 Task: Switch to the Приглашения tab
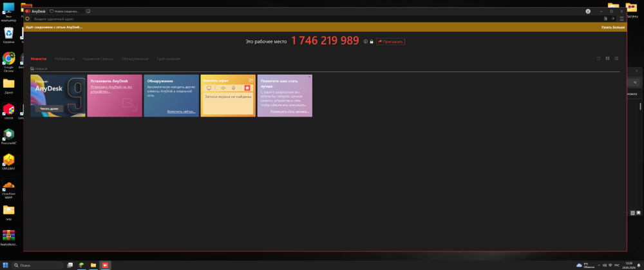pyautogui.click(x=168, y=59)
